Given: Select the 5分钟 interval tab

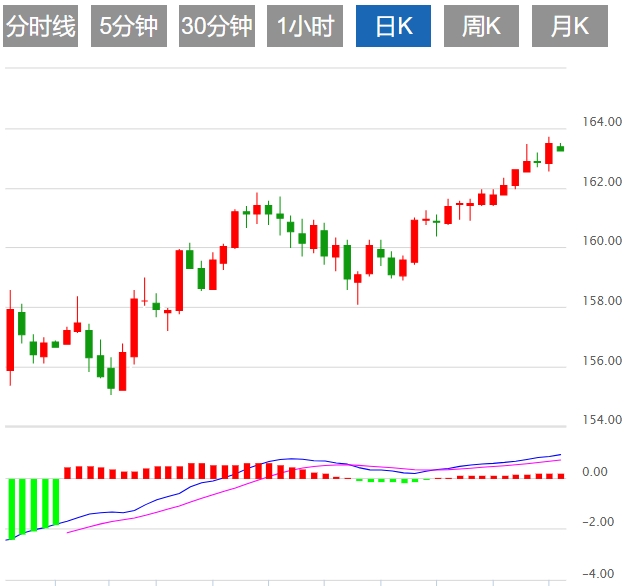Looking at the screenshot, I should 129,26.
